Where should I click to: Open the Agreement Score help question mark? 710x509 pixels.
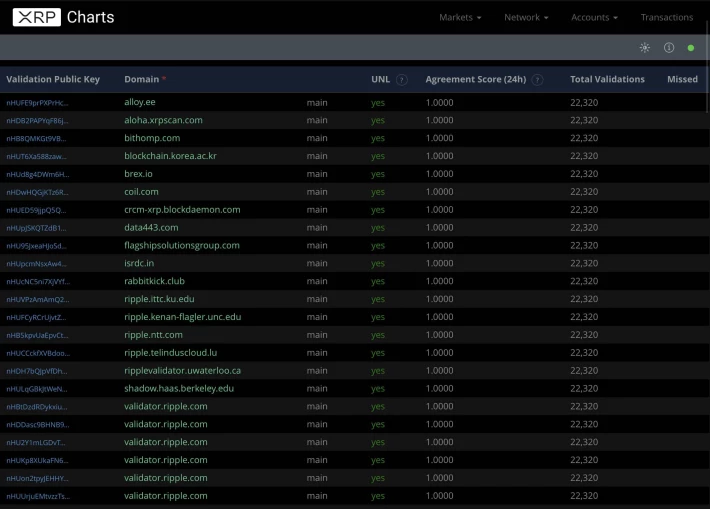pyautogui.click(x=537, y=80)
